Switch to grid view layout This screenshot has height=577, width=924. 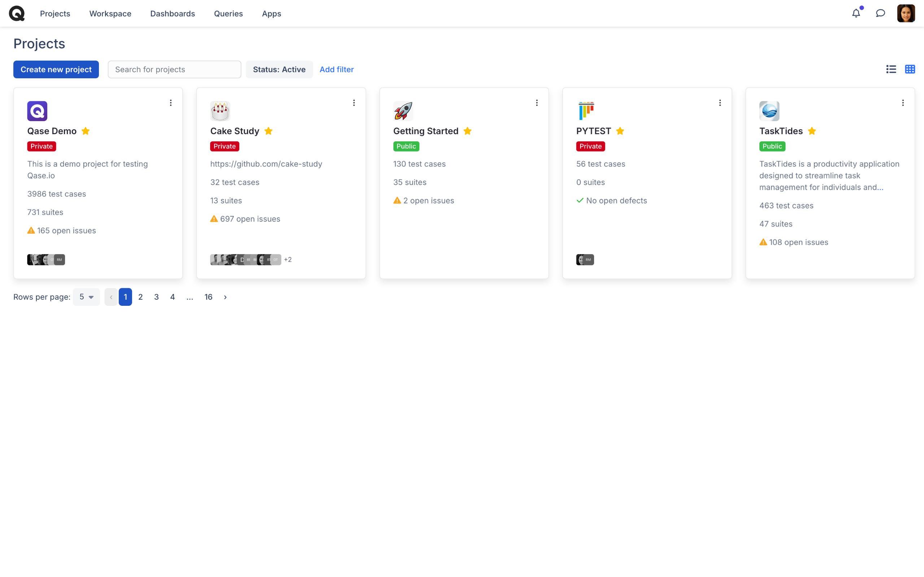click(x=910, y=69)
